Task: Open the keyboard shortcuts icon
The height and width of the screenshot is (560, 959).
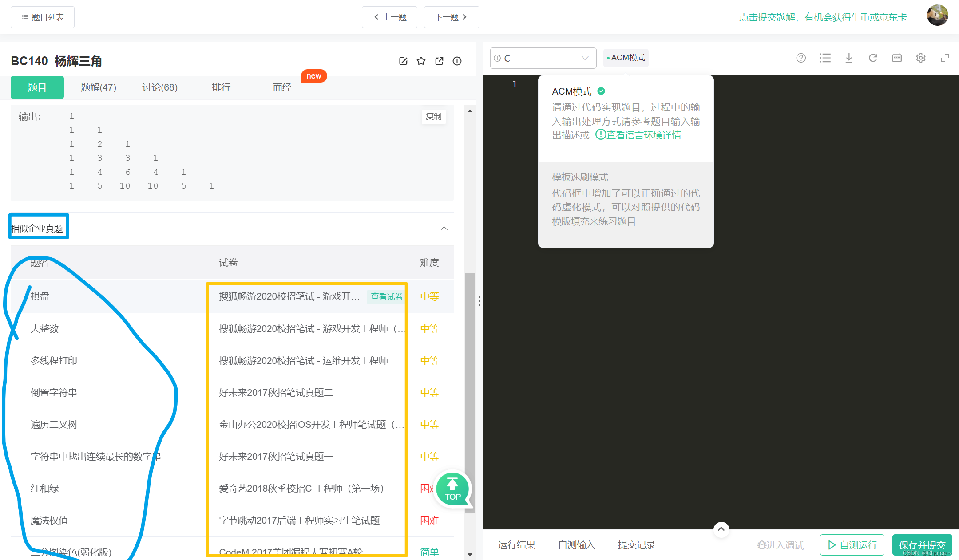Action: [x=897, y=58]
